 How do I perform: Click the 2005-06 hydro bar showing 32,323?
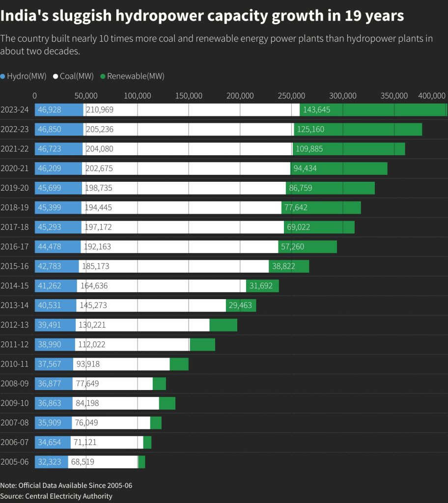coord(51,462)
